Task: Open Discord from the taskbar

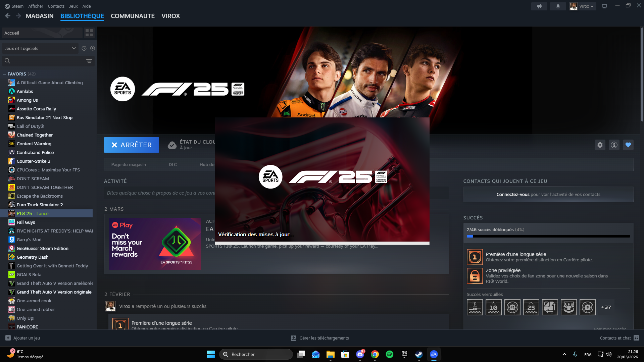Action: point(360,354)
